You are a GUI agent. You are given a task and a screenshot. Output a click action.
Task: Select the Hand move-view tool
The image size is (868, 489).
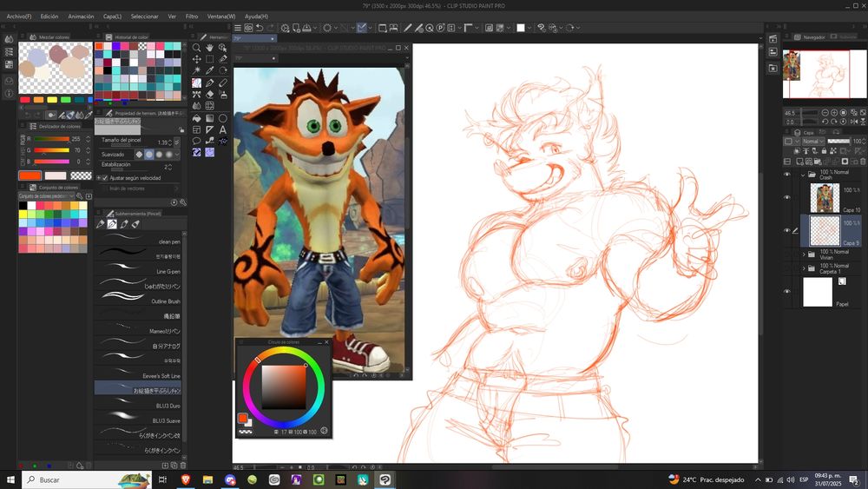(x=210, y=48)
